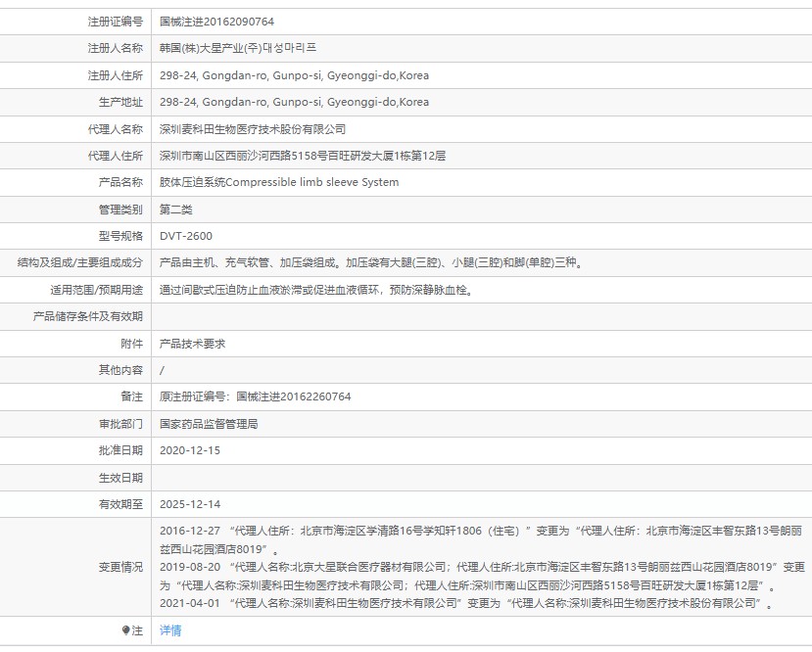Select attachment value 产品技术要求
812x652 pixels.
tap(193, 344)
